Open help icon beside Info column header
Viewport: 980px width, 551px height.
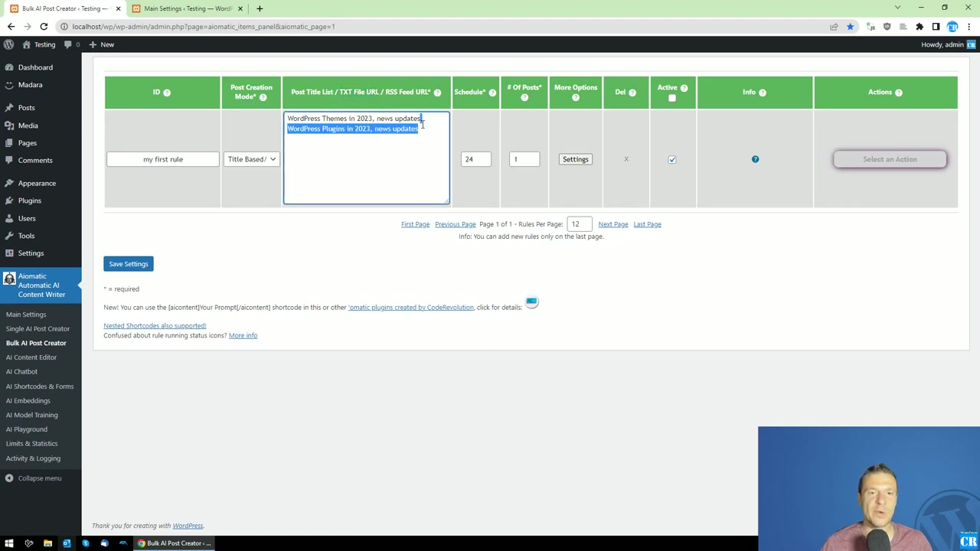[x=762, y=93]
